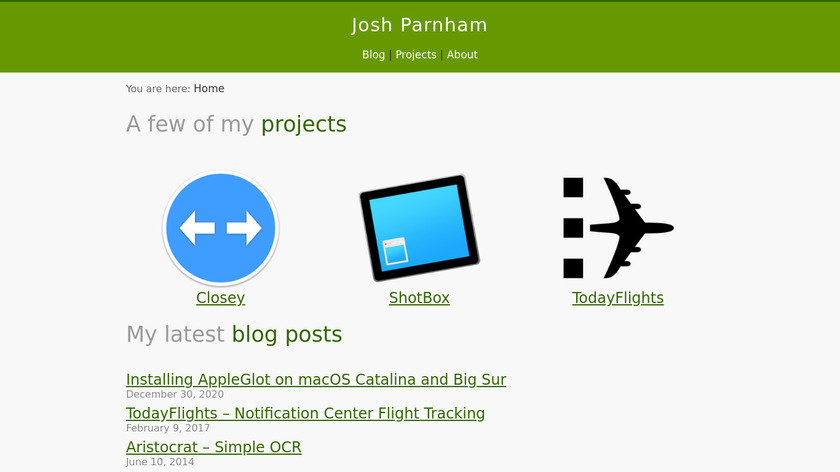Open TodayFlights Notification Center Flight Tracking post
This screenshot has height=472, width=840.
pos(305,413)
